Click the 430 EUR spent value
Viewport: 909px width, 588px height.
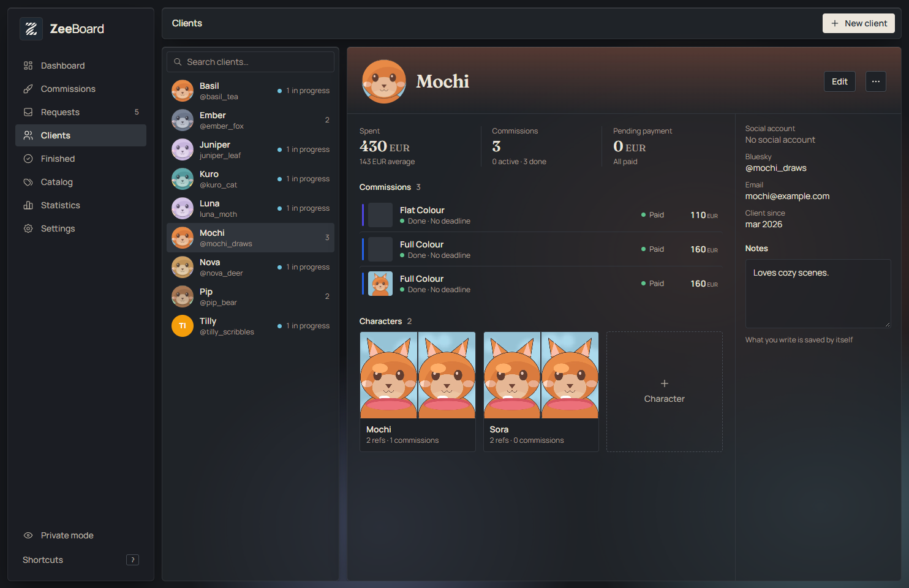(x=385, y=146)
